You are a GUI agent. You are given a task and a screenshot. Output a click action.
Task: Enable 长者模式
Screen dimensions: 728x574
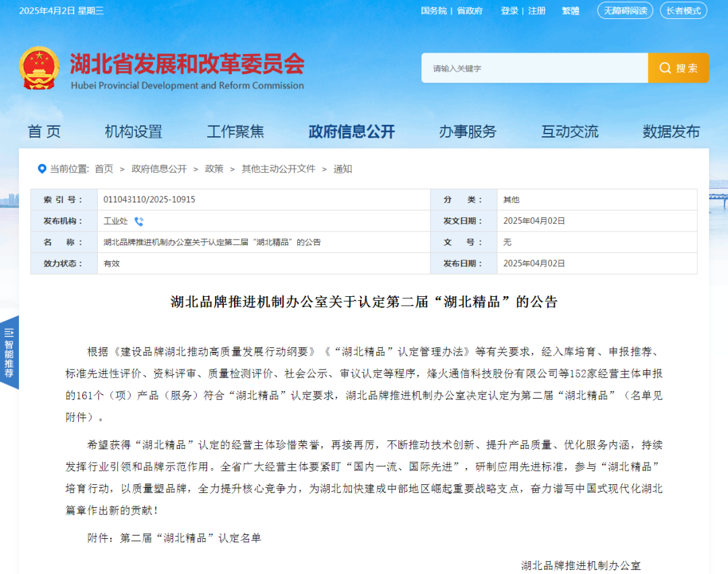coord(684,10)
